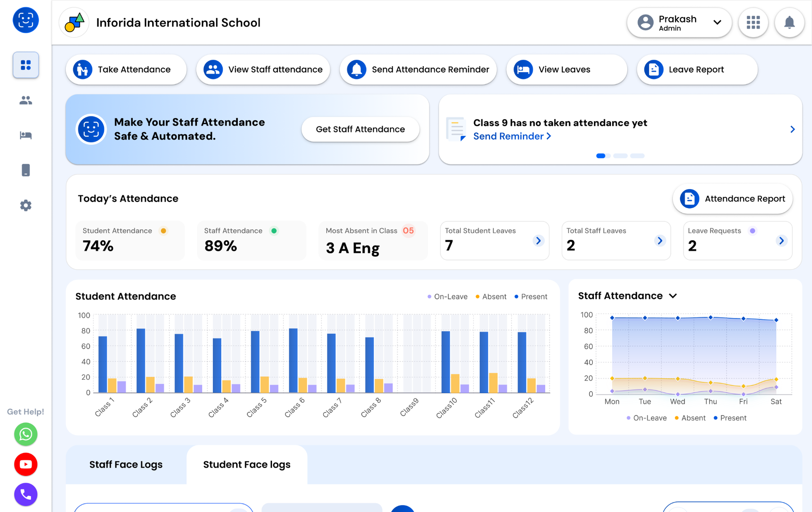Image resolution: width=812 pixels, height=512 pixels.
Task: Open the people icon in sidebar
Action: click(x=26, y=100)
